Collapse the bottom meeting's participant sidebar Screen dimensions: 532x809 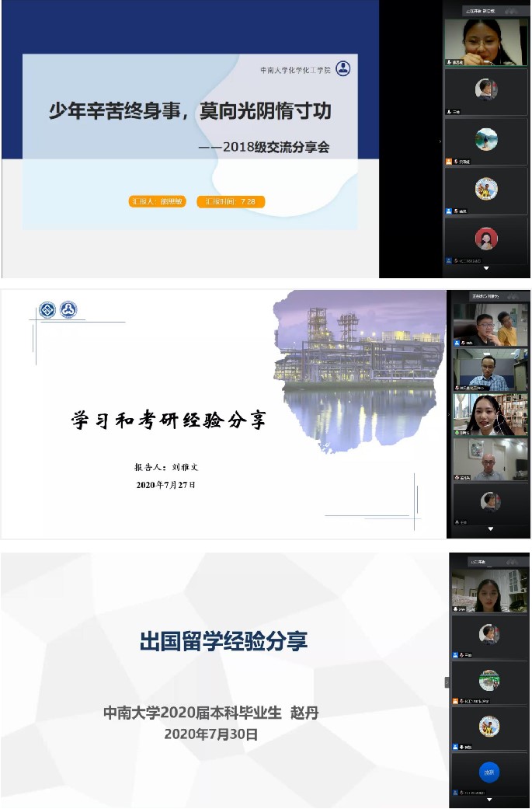coord(447,682)
